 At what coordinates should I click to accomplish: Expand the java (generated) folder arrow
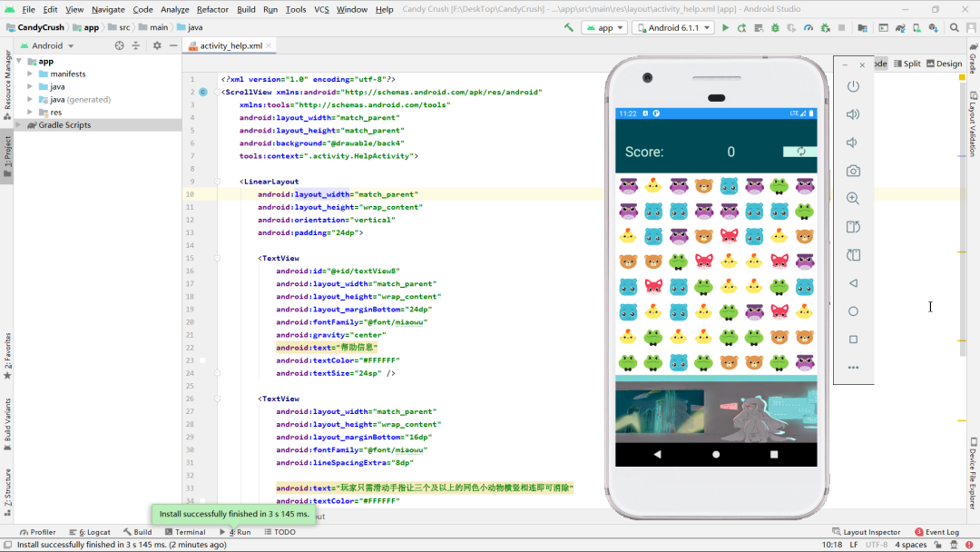(30, 99)
